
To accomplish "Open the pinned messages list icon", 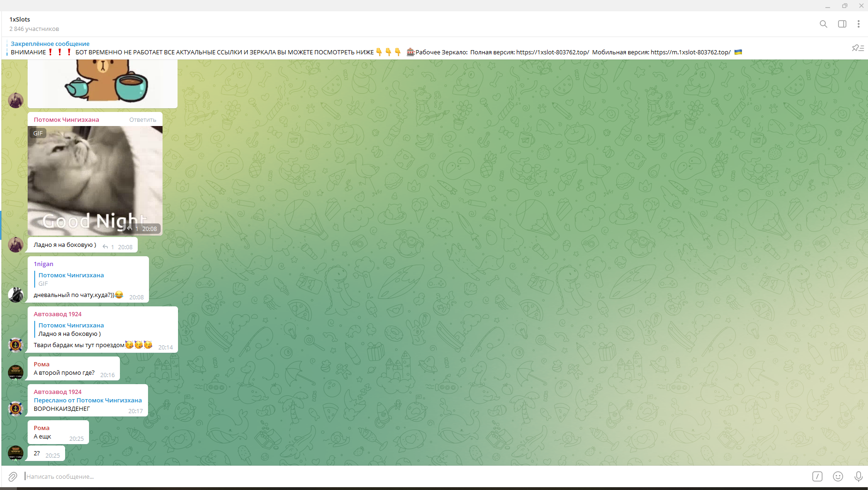I will [x=858, y=48].
